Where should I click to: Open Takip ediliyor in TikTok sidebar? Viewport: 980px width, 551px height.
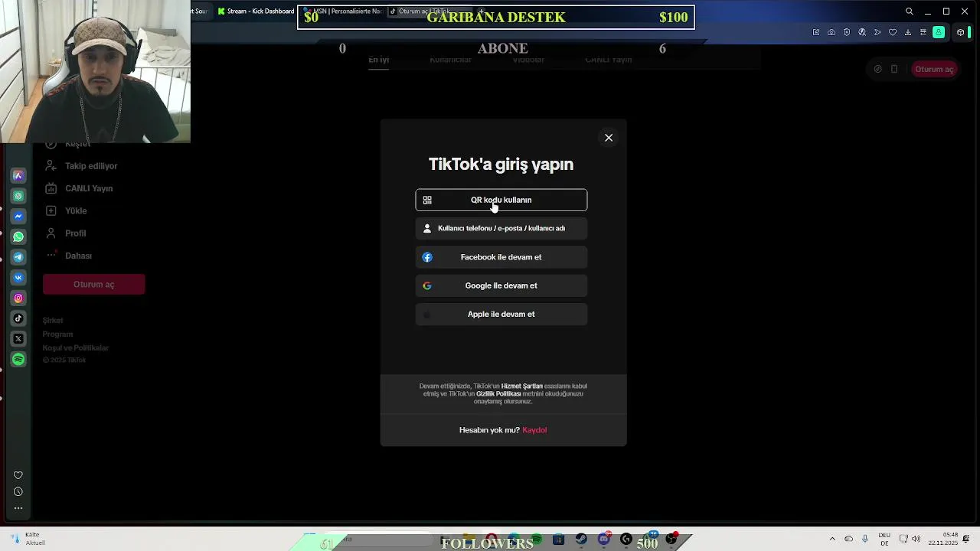tap(81, 166)
